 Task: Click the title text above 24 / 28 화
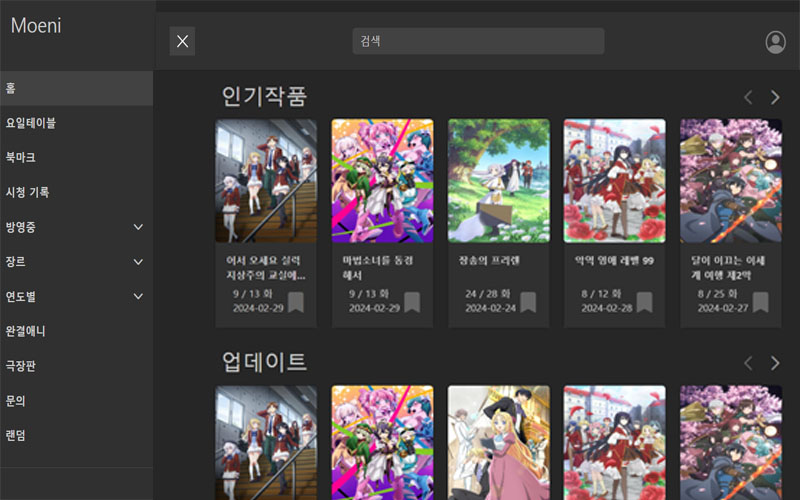point(489,261)
